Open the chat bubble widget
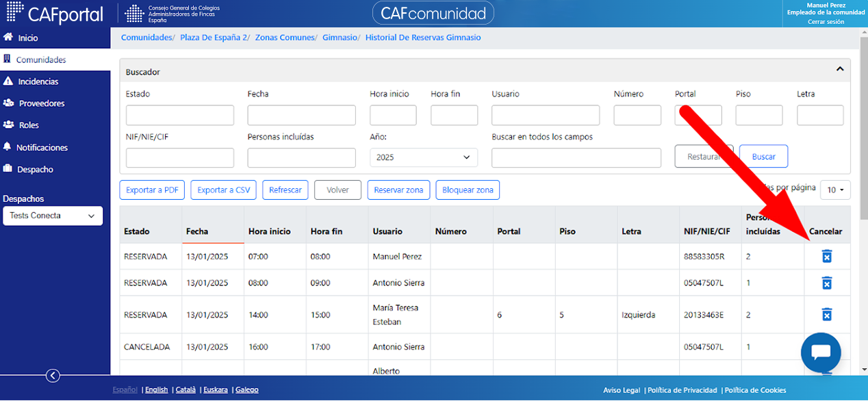 tap(821, 352)
